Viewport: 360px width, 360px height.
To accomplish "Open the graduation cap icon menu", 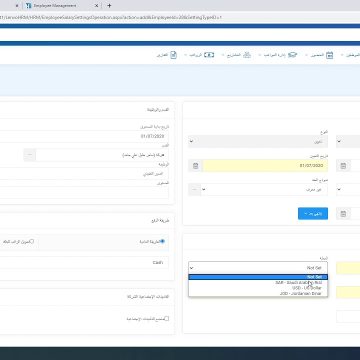I will pyautogui.click(x=292, y=55).
